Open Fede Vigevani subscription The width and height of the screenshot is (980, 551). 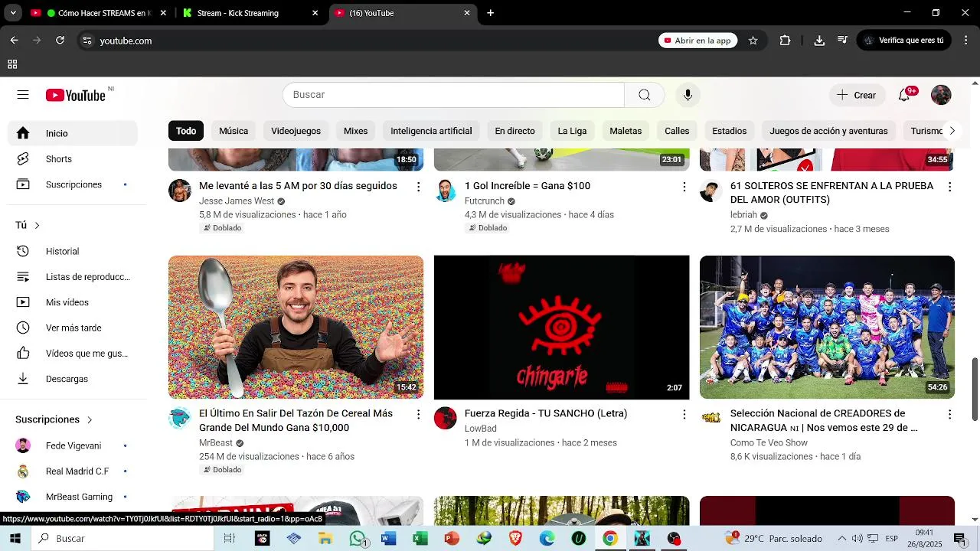[73, 445]
